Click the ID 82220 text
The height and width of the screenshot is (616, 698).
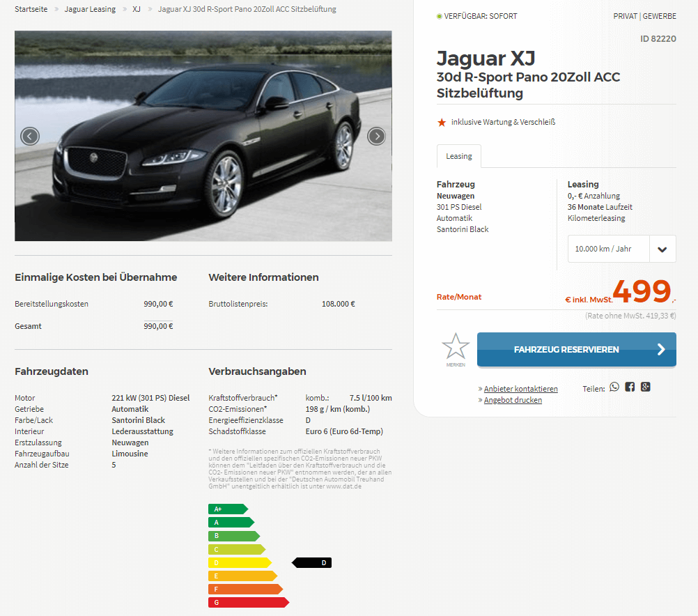pos(658,39)
